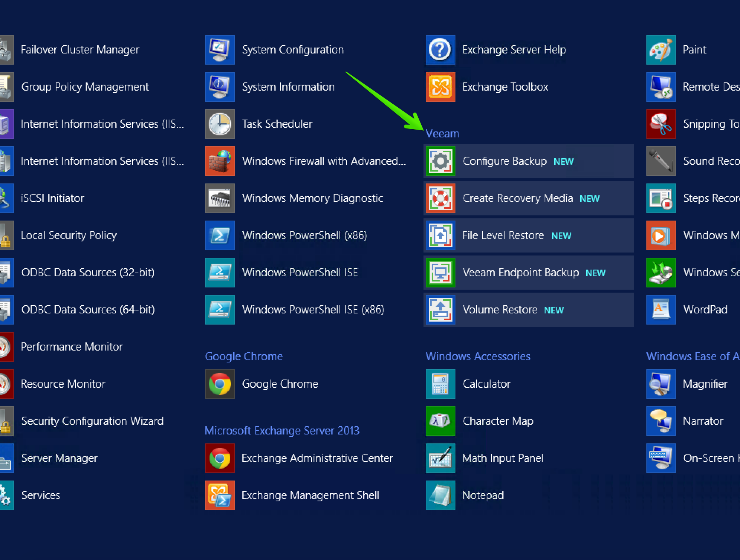Open the System Configuration icon
The height and width of the screenshot is (560, 740).
[220, 50]
